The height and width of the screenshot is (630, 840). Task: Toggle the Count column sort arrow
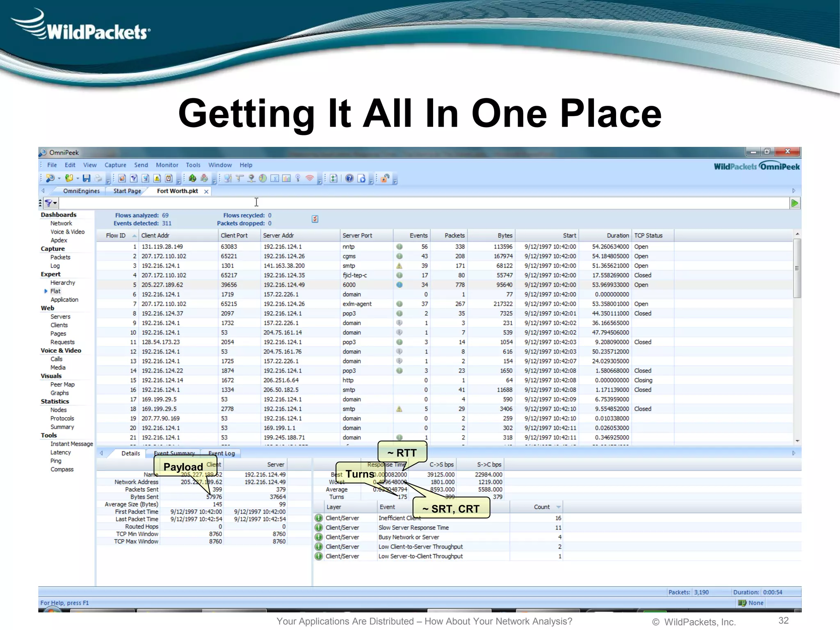click(558, 507)
